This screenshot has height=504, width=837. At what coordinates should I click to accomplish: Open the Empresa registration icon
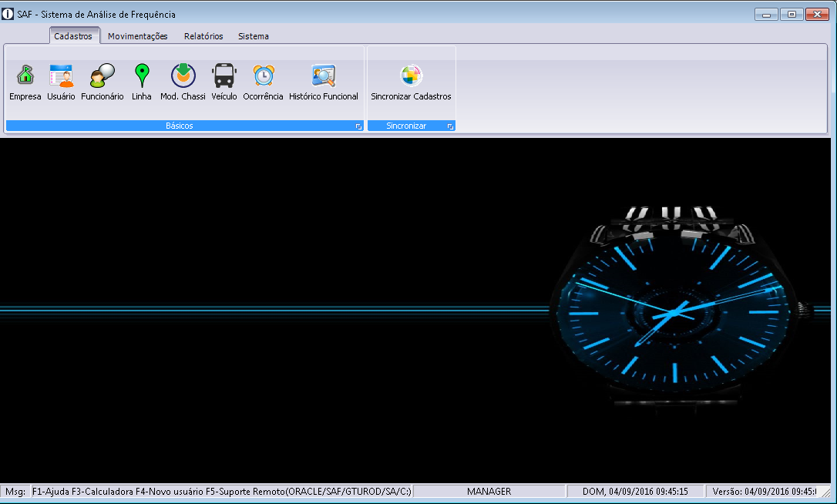tap(25, 76)
